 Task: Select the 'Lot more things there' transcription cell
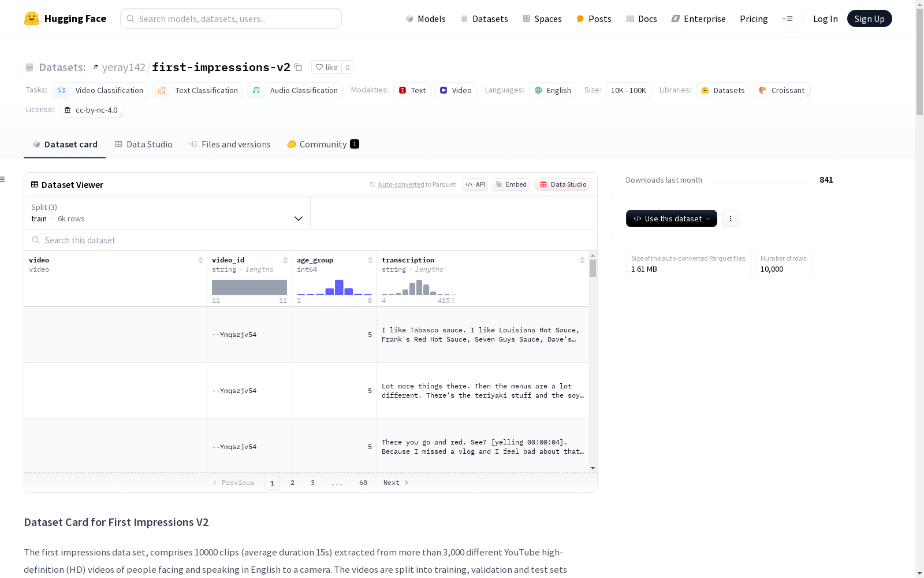click(483, 391)
